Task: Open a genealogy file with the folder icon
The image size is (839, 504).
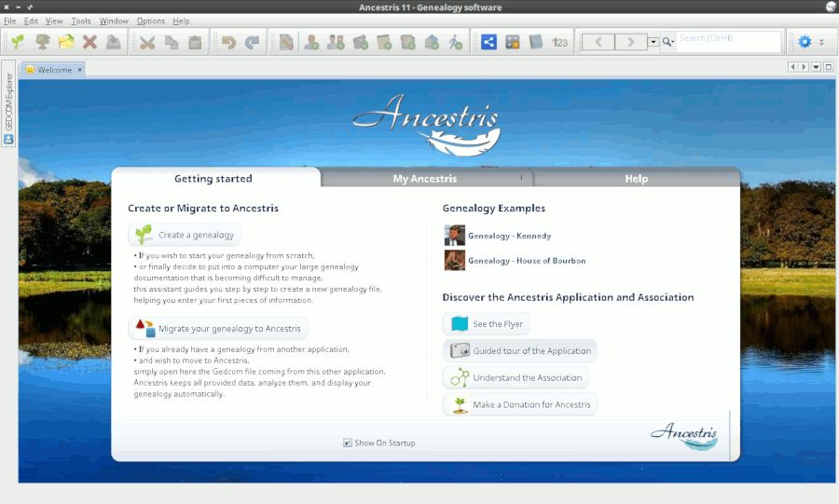Action: (x=66, y=42)
